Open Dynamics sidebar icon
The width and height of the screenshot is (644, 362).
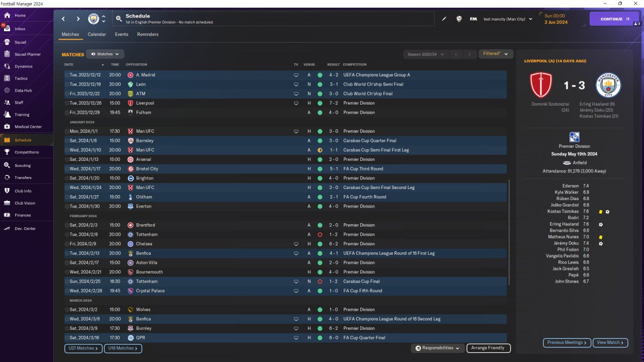coord(7,66)
